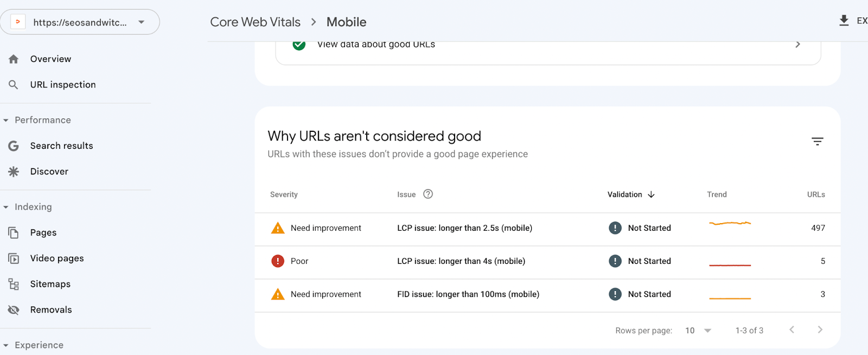Click the help icon beside Issue
Image resolution: width=868 pixels, height=355 pixels.
tap(428, 194)
